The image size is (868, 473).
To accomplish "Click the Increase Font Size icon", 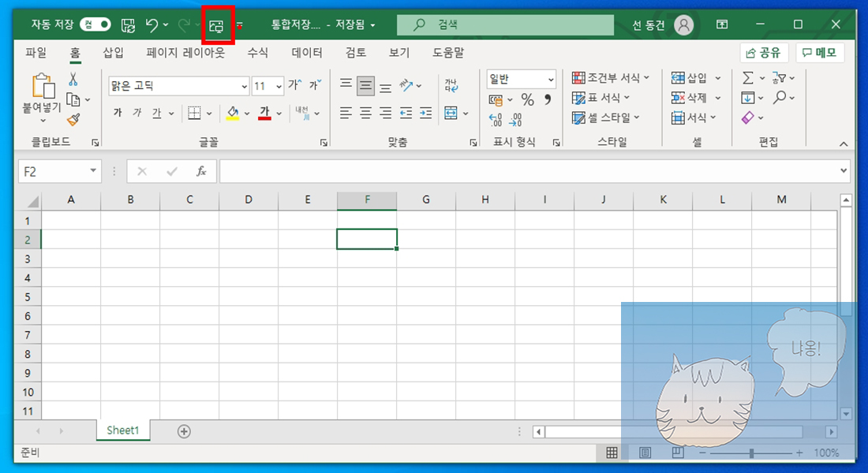I will point(295,84).
